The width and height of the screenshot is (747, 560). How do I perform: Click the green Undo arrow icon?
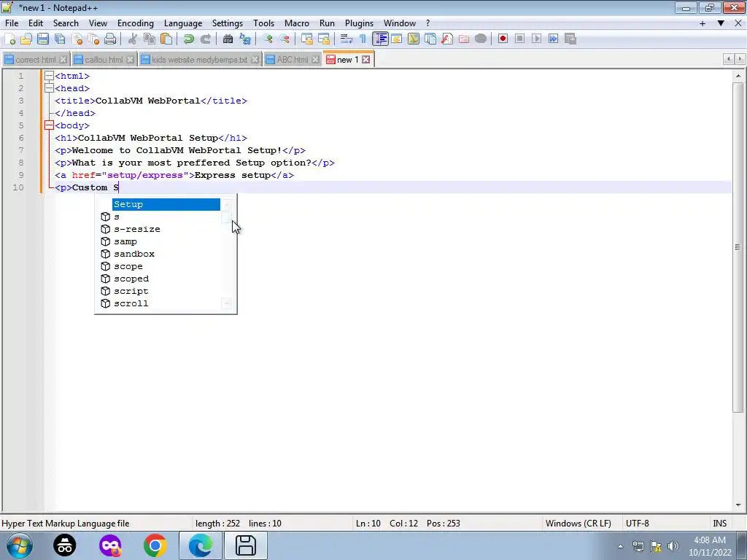coord(189,39)
